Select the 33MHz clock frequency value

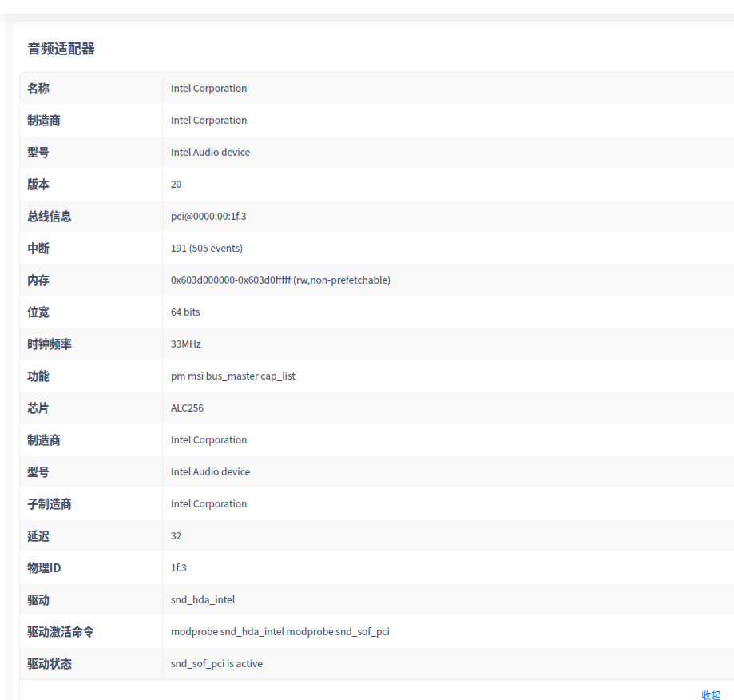pyautogui.click(x=186, y=344)
